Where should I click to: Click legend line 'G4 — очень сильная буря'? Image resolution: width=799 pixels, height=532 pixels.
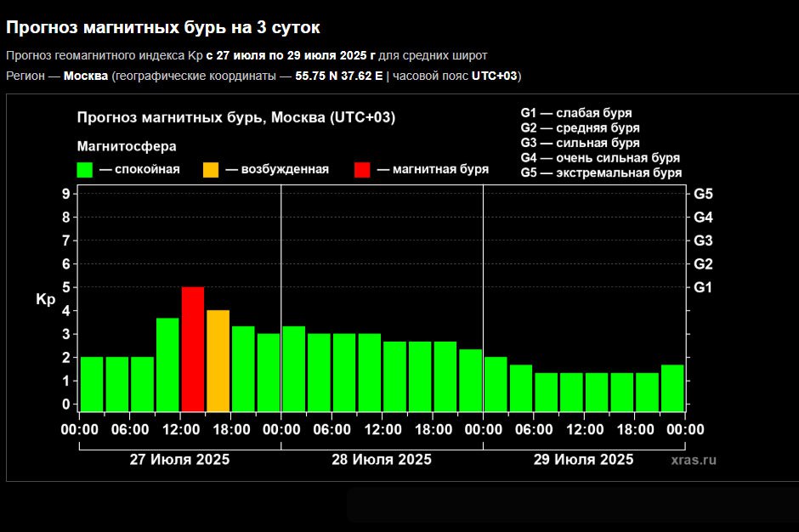pos(600,158)
